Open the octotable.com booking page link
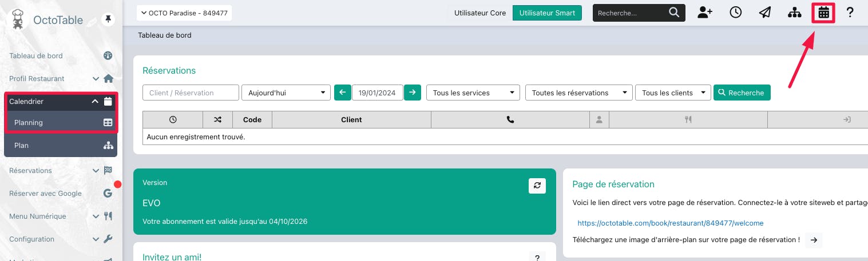 671,223
